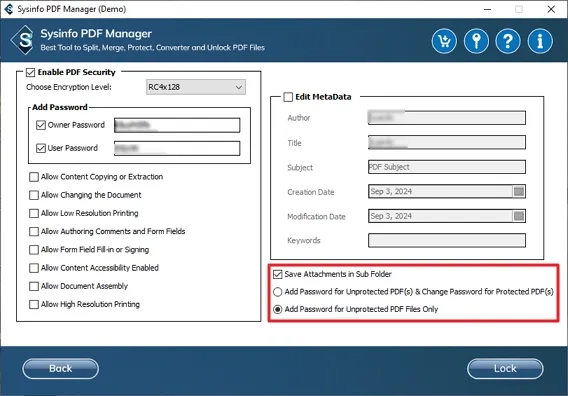This screenshot has width=568, height=396.
Task: Click the Subject field 'PDF Subject'
Action: point(447,167)
